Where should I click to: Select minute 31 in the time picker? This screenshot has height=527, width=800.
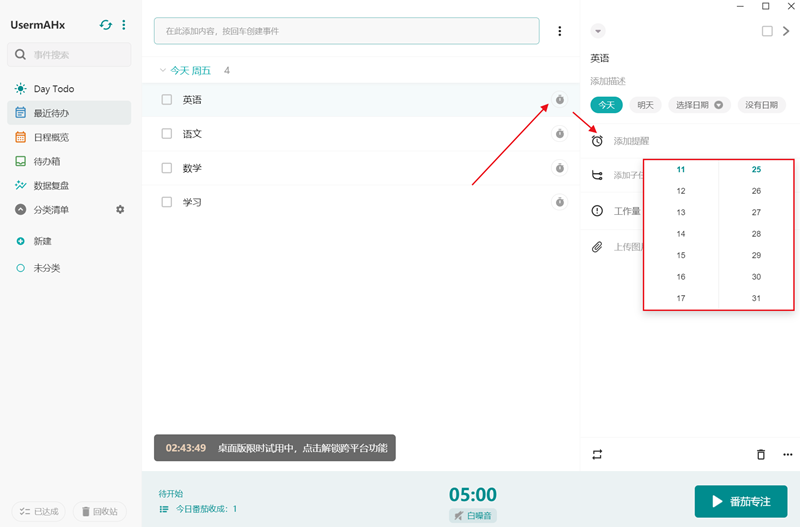tap(756, 298)
